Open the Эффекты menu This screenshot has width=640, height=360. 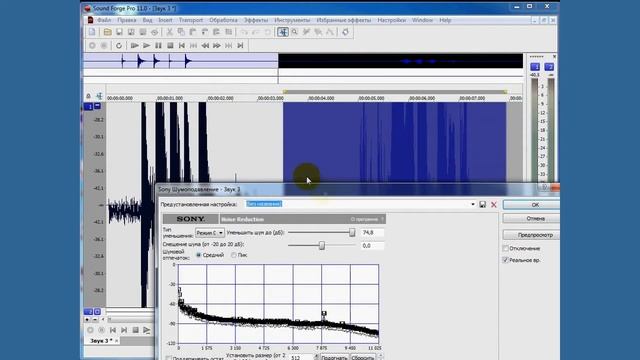256,20
